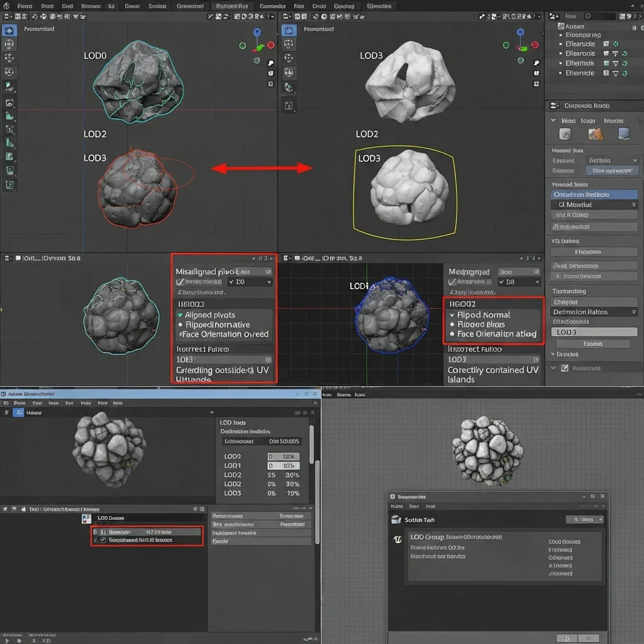The image size is (644, 644).
Task: Toggle checkbox under Misaligned pivot heading
Action: click(x=179, y=282)
